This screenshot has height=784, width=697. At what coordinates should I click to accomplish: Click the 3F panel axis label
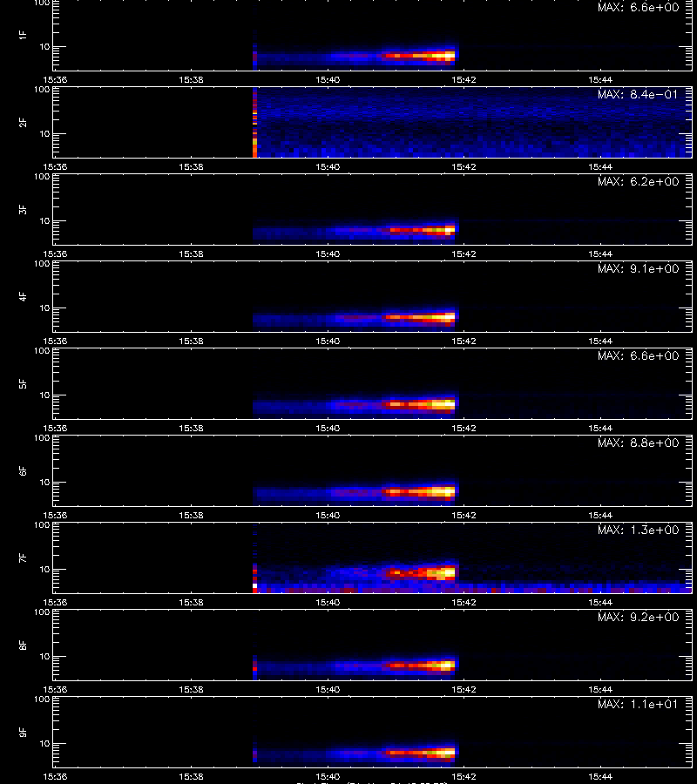pyautogui.click(x=23, y=209)
